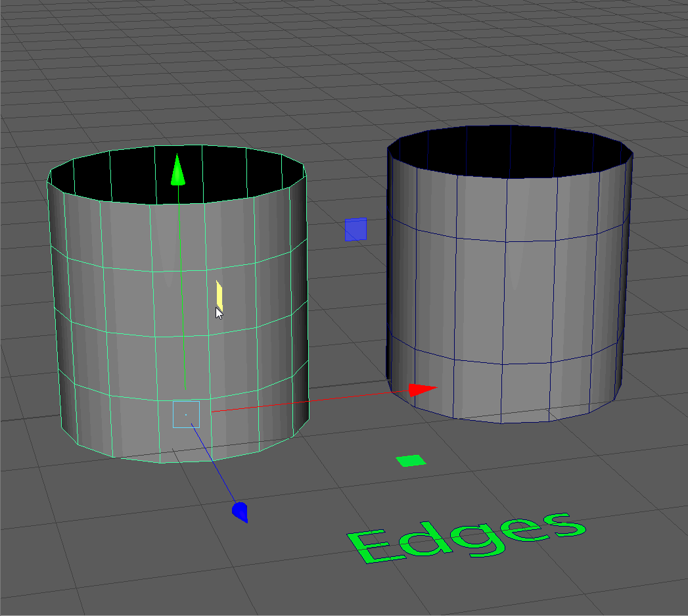Screen dimensions: 688x616
Task: Select the yellow highlighted edge on left cylinder
Action: (219, 295)
